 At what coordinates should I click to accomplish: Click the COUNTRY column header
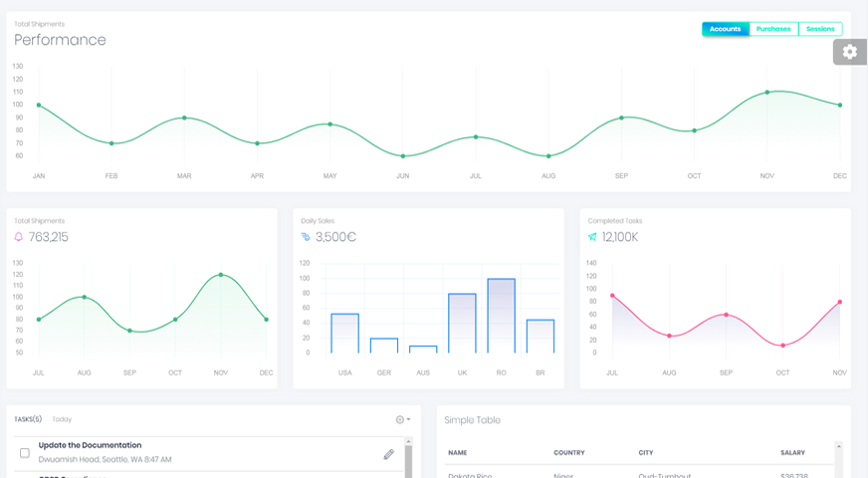570,453
